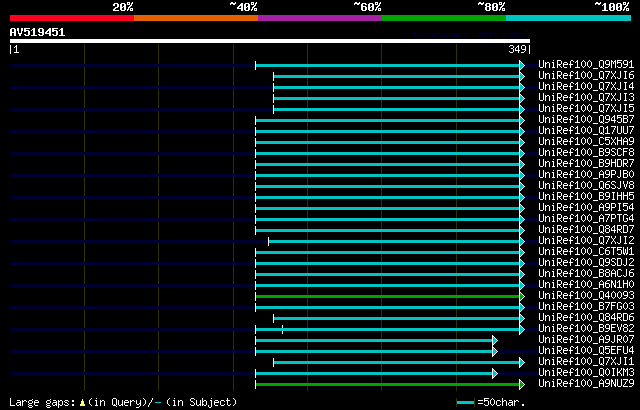Open hit UniRef100_Q7XJI6
Screen dimensions: 640x410
(586, 75)
